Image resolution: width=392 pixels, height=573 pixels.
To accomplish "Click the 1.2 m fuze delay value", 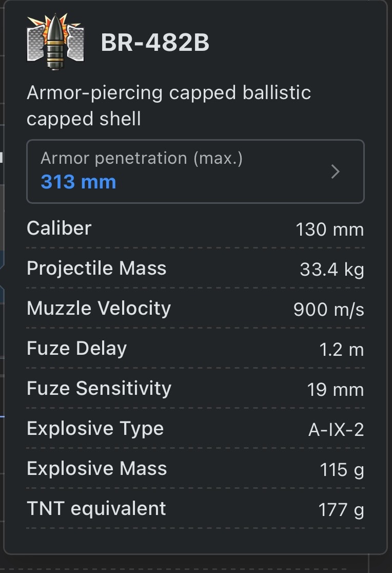I will [341, 350].
